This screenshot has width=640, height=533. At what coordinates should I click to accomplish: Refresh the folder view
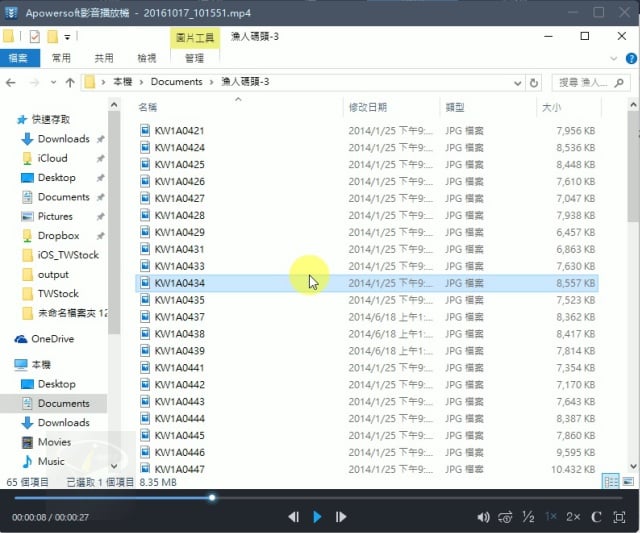[x=533, y=83]
